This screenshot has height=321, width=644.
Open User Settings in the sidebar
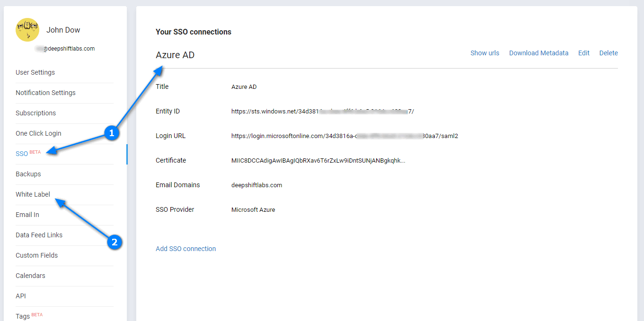coord(35,72)
